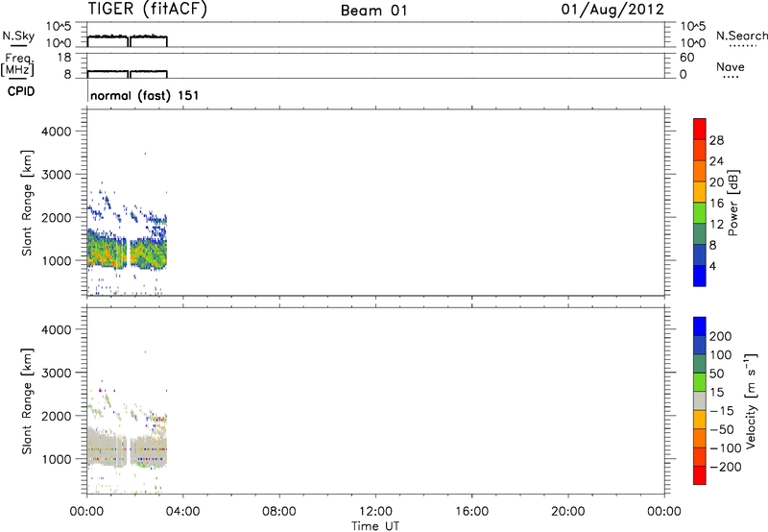
Task: Click the yellow 16 dB swatch in the Power bar
Action: tap(700, 191)
